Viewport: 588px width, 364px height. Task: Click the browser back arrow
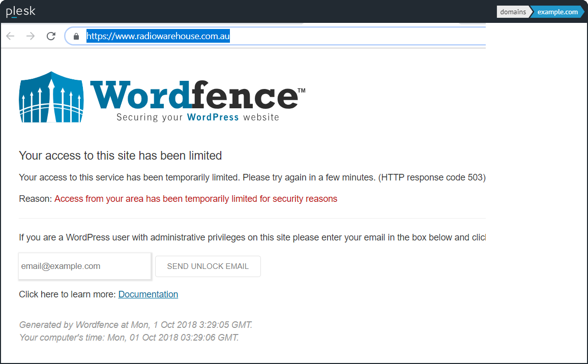tap(10, 36)
